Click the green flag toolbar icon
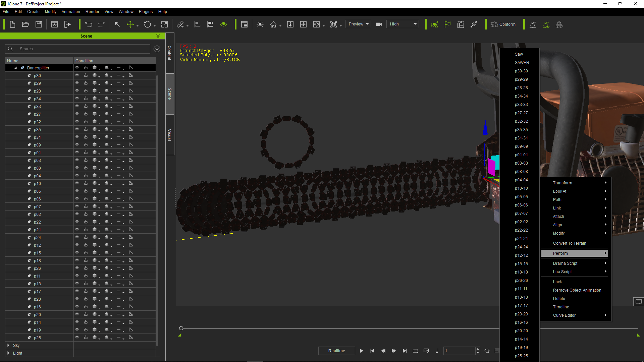Viewport: 644px width, 362px height. (x=447, y=24)
